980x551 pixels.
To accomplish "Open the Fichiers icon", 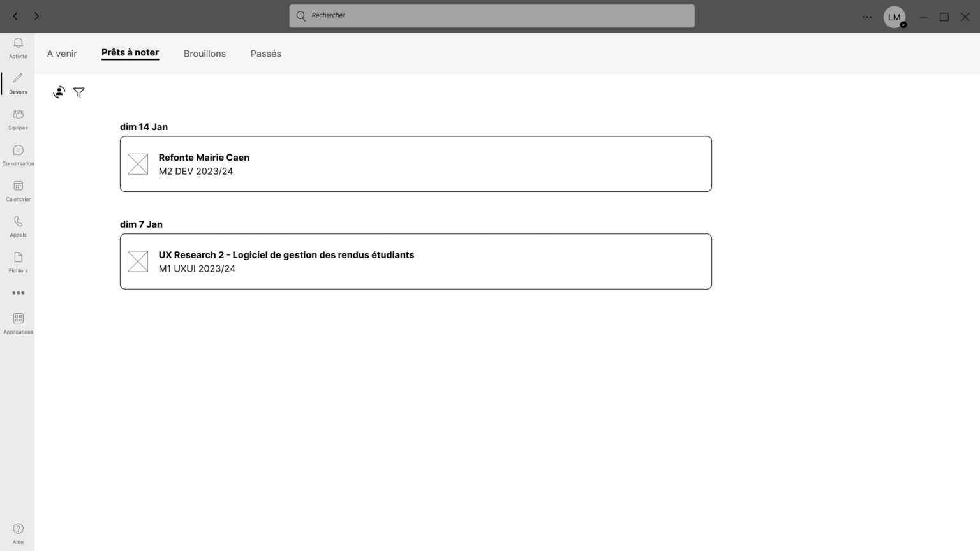I will click(18, 258).
